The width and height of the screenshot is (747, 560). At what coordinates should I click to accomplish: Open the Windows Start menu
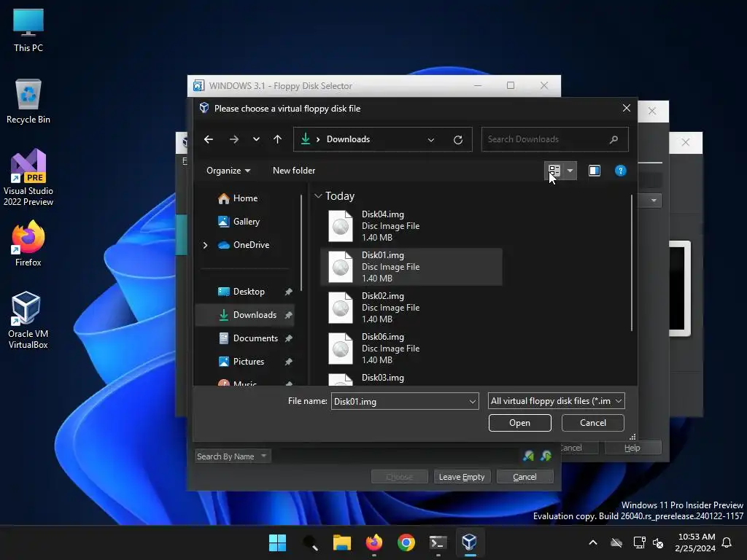(x=277, y=542)
